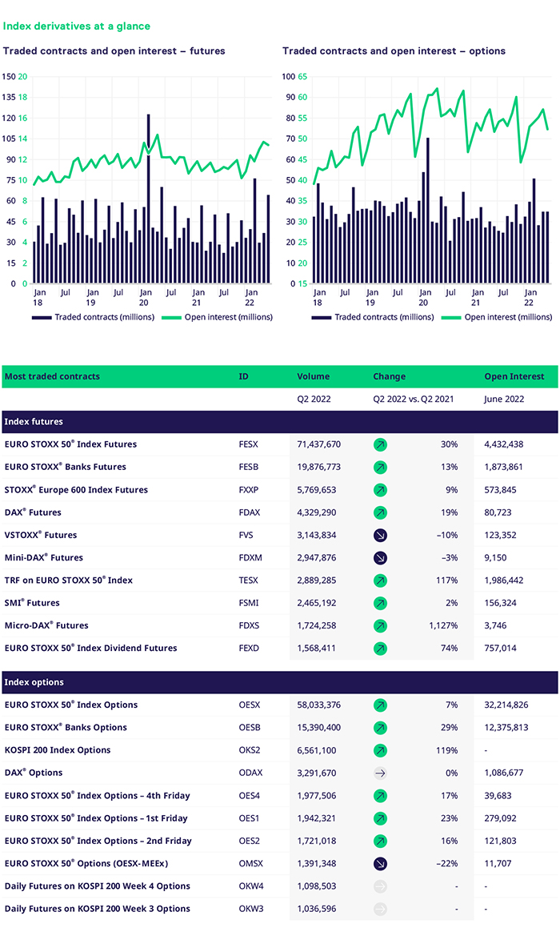The width and height of the screenshot is (560, 940).
Task: Click the down arrow icon for OMSX row
Action: coord(380,864)
